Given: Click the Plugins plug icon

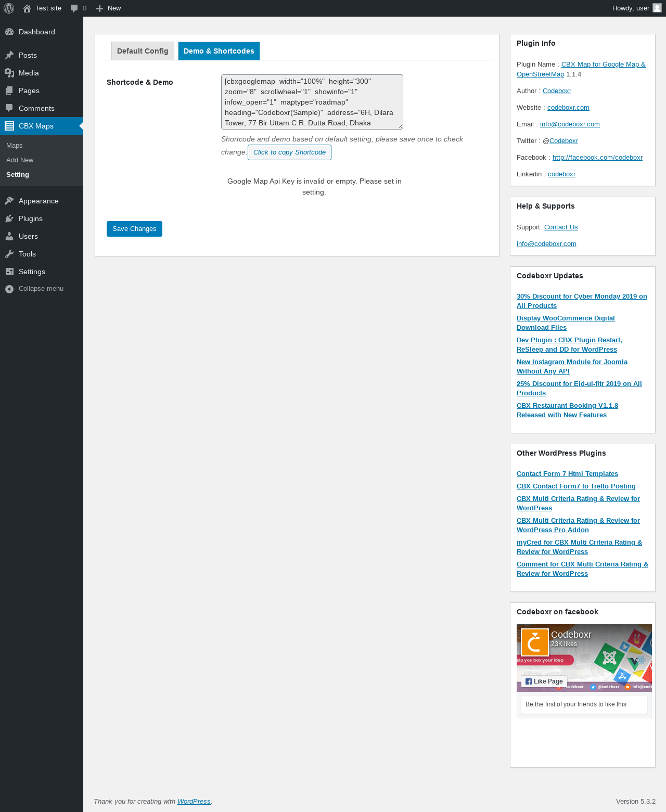Looking at the screenshot, I should 9,218.
